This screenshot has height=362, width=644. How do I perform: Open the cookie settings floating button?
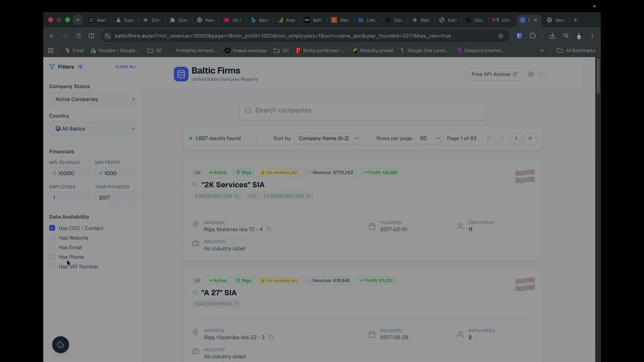(x=60, y=344)
